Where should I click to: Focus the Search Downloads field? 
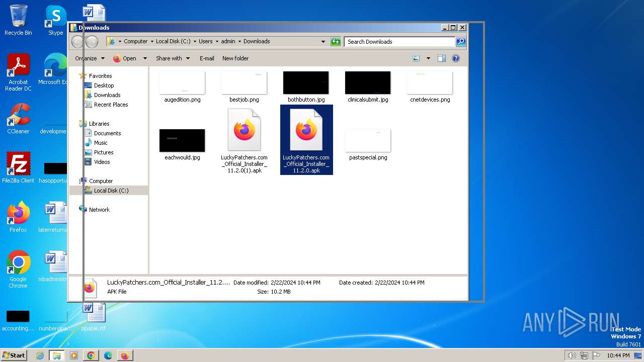tap(400, 42)
